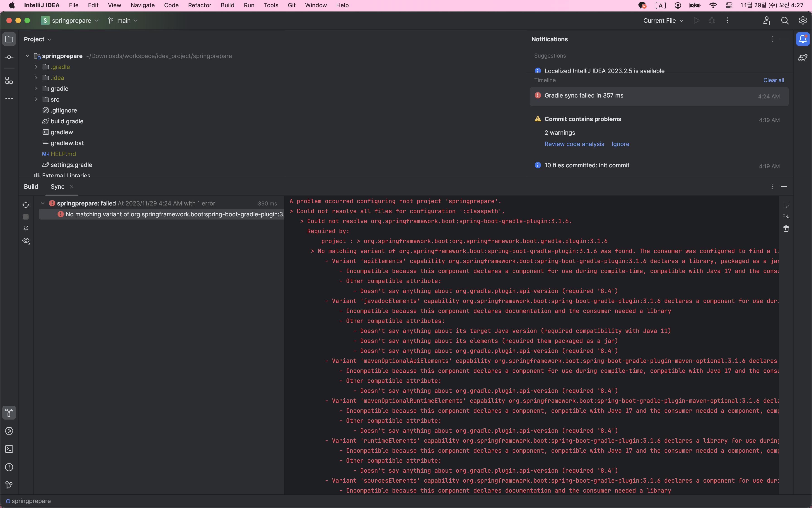Click the Run play button

coord(697,20)
